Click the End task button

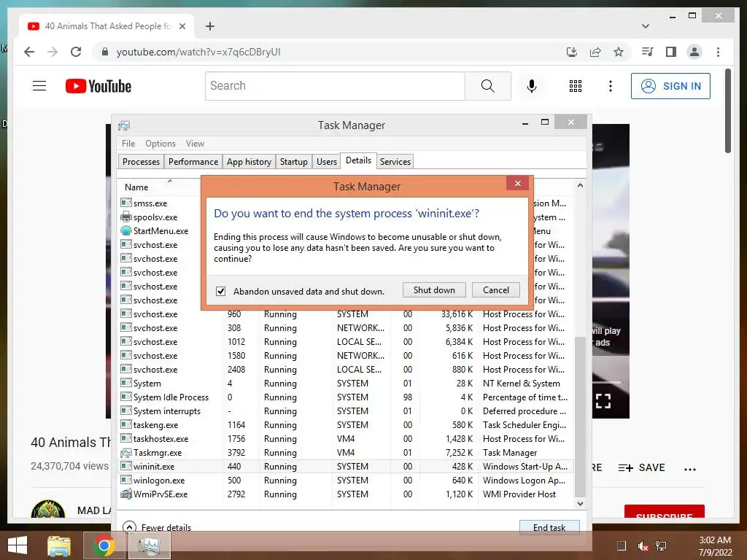click(549, 527)
